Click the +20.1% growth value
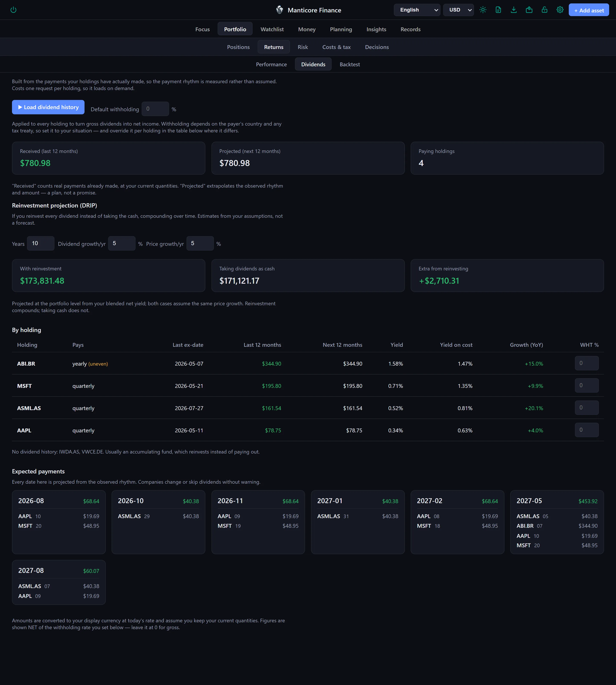 (534, 408)
